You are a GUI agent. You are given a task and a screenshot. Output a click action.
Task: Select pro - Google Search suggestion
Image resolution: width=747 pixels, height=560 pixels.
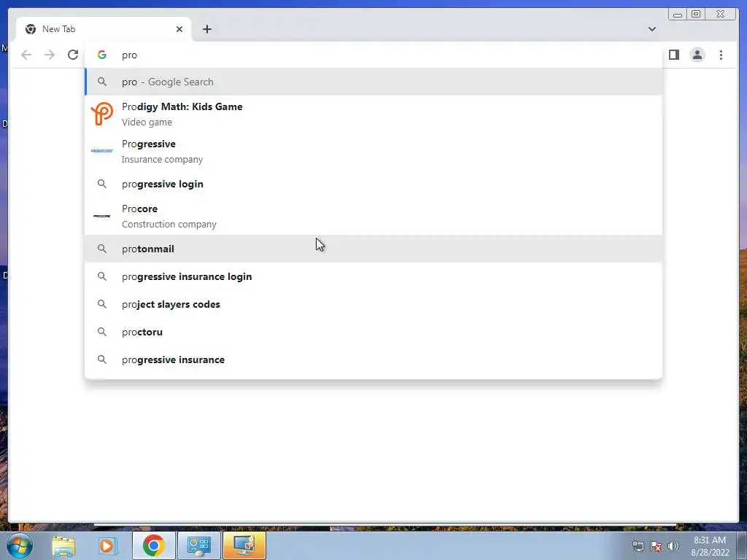[x=373, y=82]
